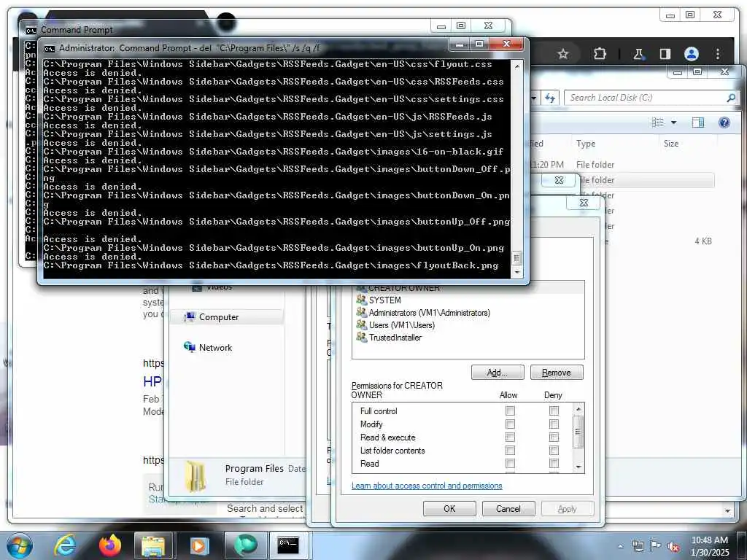This screenshot has width=747, height=560.
Task: Click Apply in permissions dialog
Action: 568,508
